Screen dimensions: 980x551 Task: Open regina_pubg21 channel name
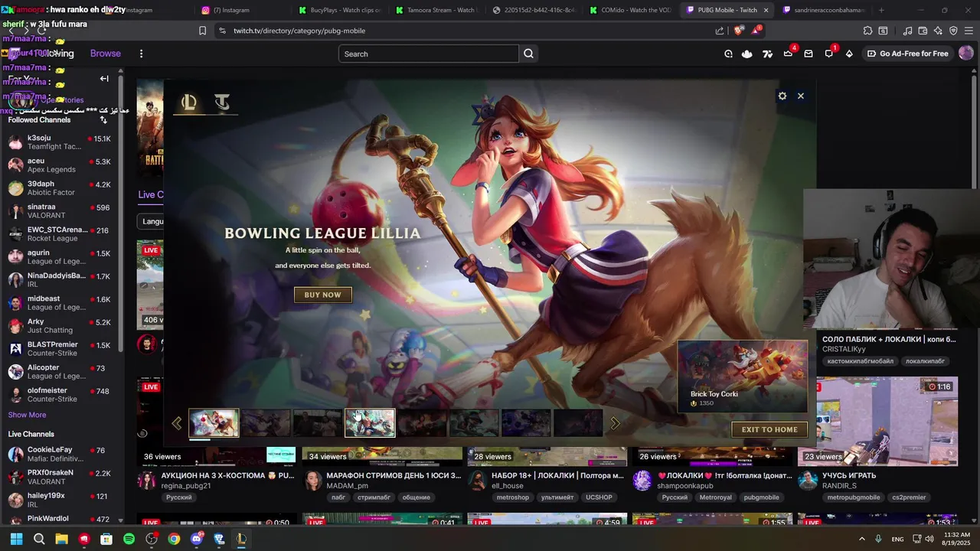point(186,486)
